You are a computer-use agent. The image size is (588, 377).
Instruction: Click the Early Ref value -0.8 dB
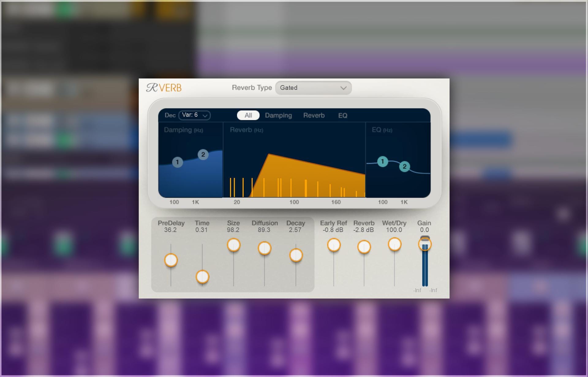click(333, 230)
